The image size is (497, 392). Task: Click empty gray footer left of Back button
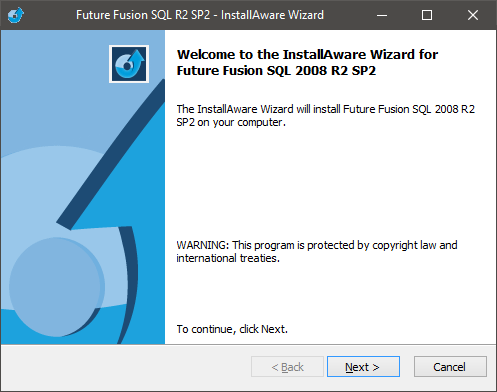[x=125, y=367]
